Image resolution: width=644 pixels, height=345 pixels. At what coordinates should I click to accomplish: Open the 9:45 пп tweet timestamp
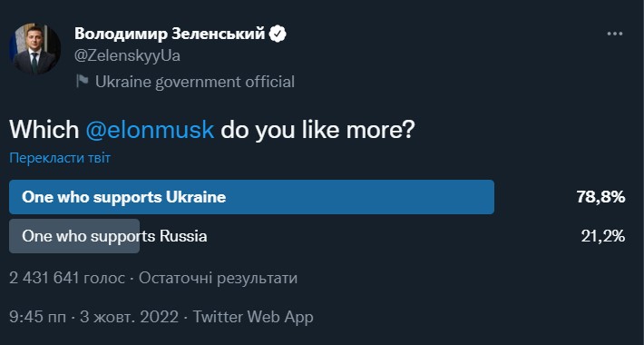pos(37,317)
